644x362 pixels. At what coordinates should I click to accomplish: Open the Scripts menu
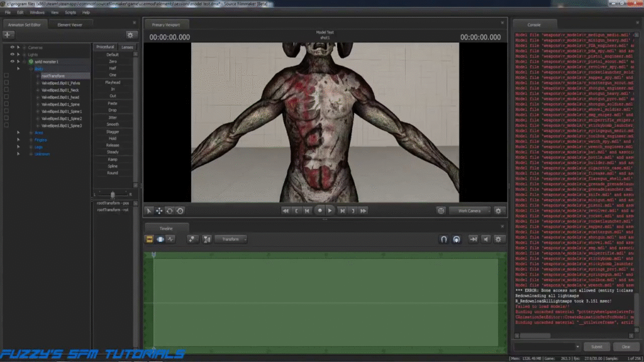(70, 12)
